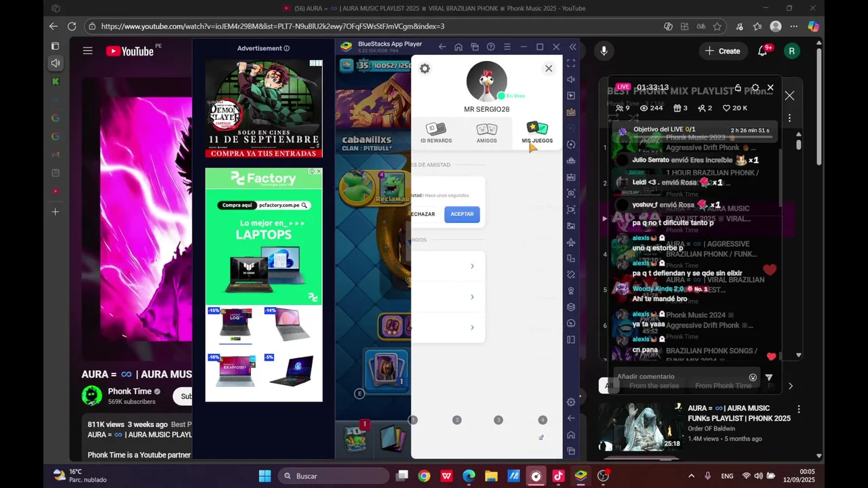Open BlueStacks hamburger menu
This screenshot has width=868, height=488.
click(x=507, y=47)
